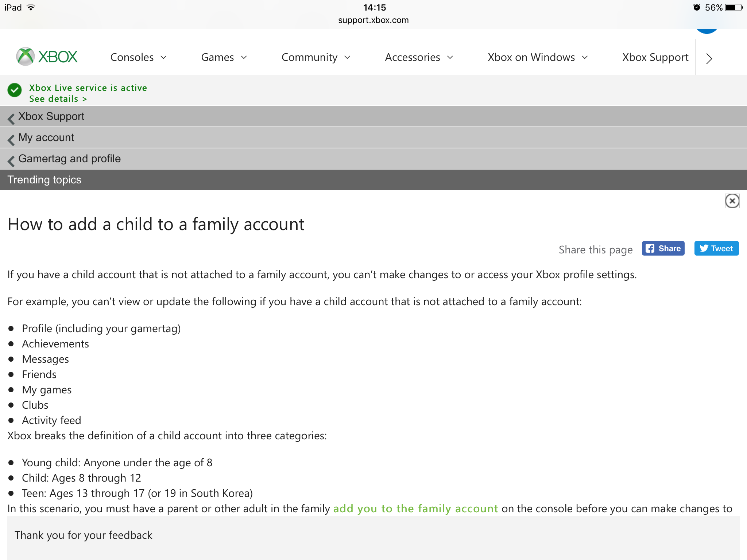This screenshot has width=747, height=560.
Task: Expand the Games dropdown menu
Action: (x=224, y=57)
